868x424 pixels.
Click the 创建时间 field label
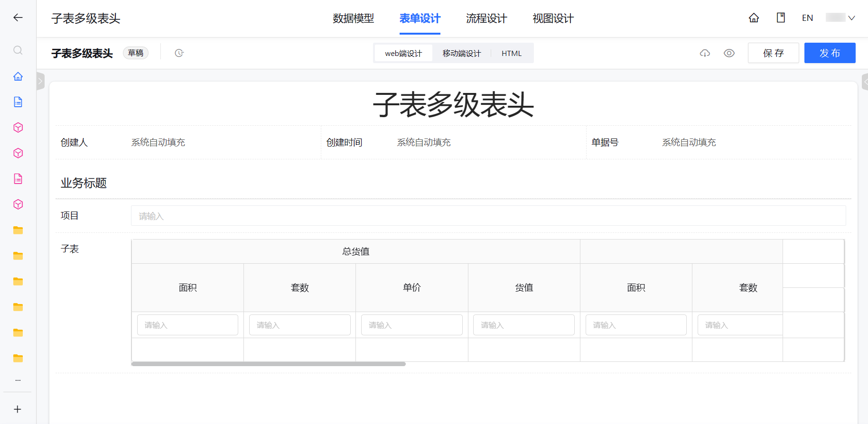coord(344,142)
